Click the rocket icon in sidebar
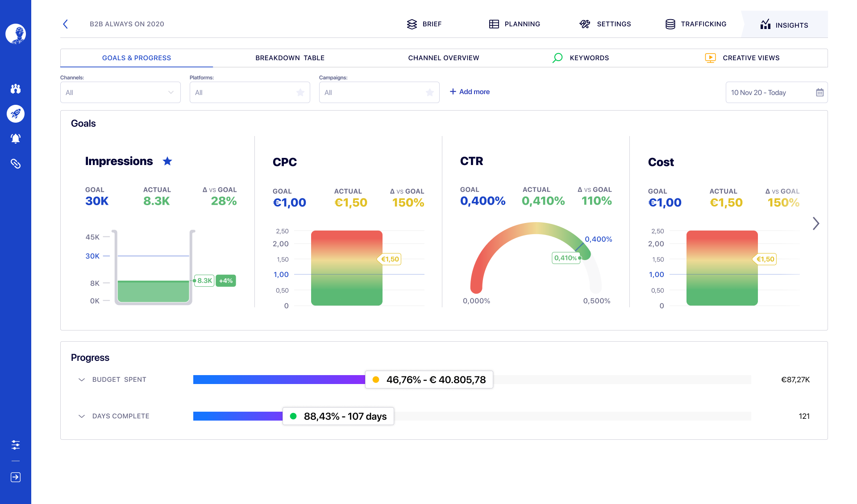Screen dimensions: 857x504 (16, 114)
